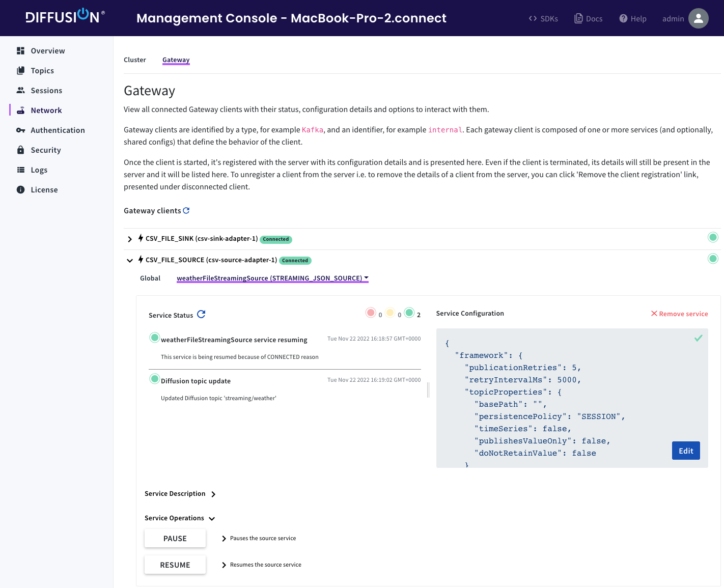
Task: Click the green status filter circle
Action: (409, 313)
